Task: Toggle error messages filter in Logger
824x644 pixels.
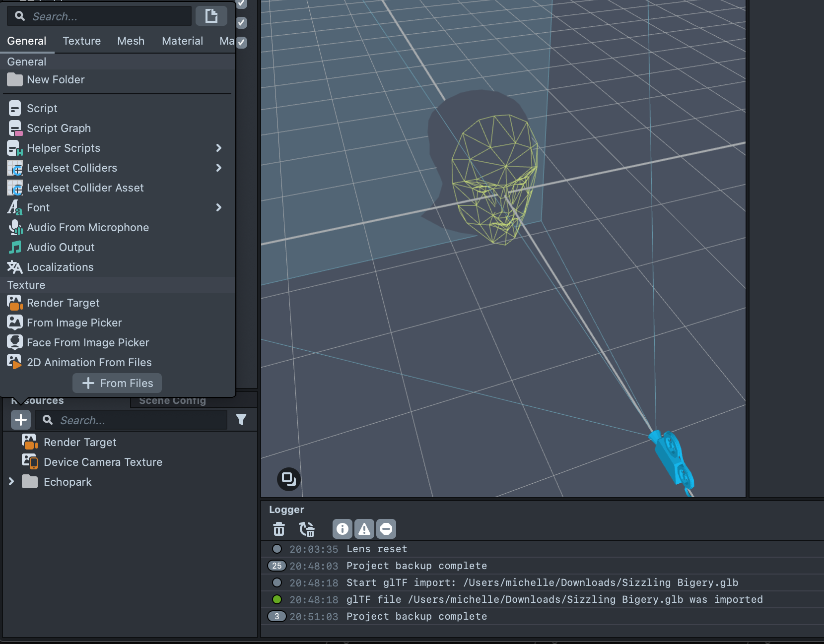Action: [386, 529]
